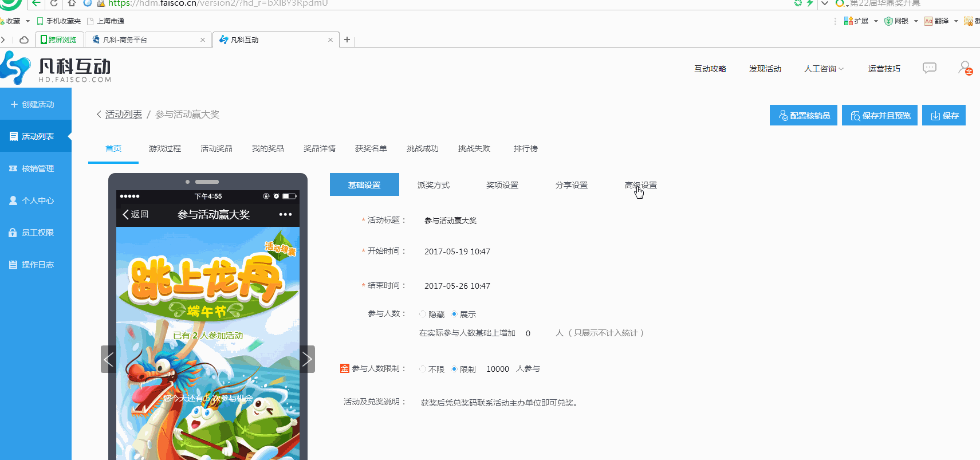This screenshot has height=460, width=980.
Task: Select 隐藏 for 参与人数
Action: (423, 314)
